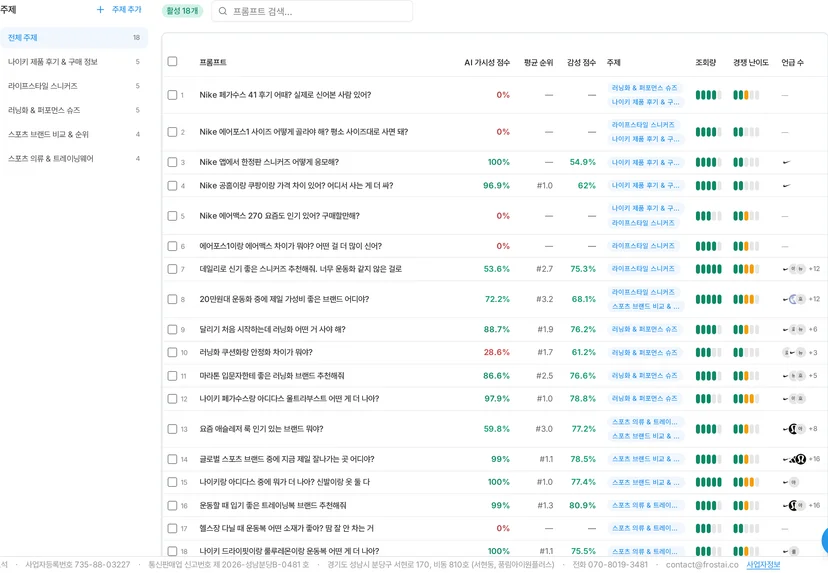
Task: Tick checkbox for row 5 에어맥스 270
Action: pyautogui.click(x=172, y=216)
